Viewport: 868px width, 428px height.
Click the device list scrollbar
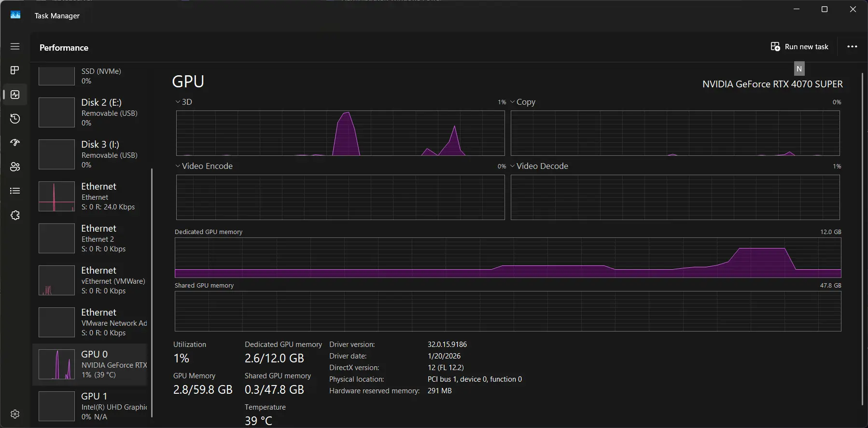pyautogui.click(x=152, y=292)
